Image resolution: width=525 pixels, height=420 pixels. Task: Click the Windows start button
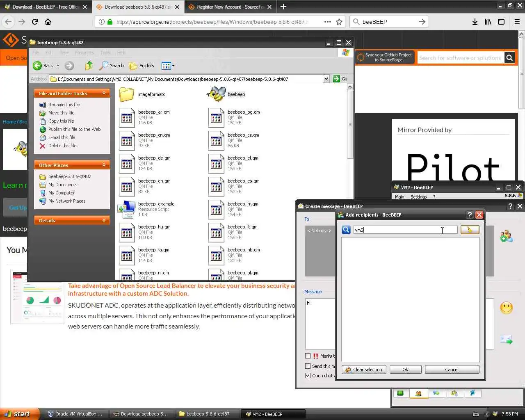tap(20, 414)
